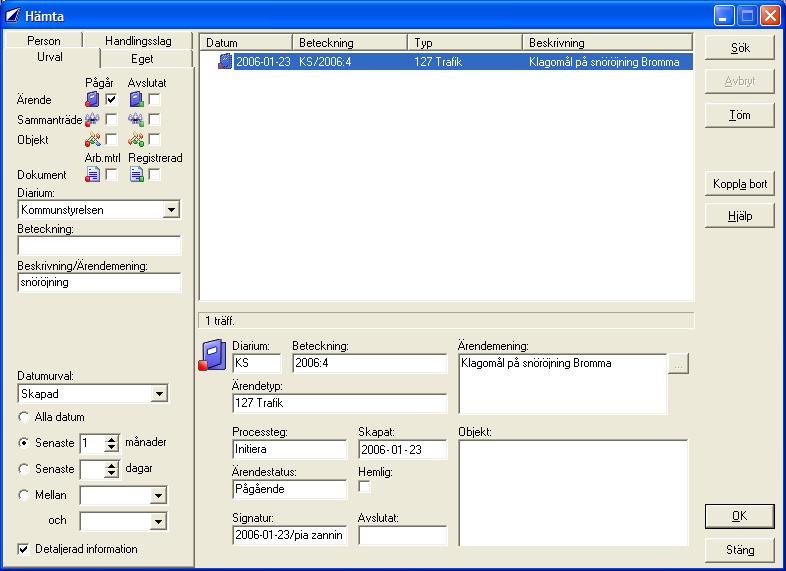Check the Dokument Arb.mtrl checkbox
786x571 pixels.
pos(111,174)
